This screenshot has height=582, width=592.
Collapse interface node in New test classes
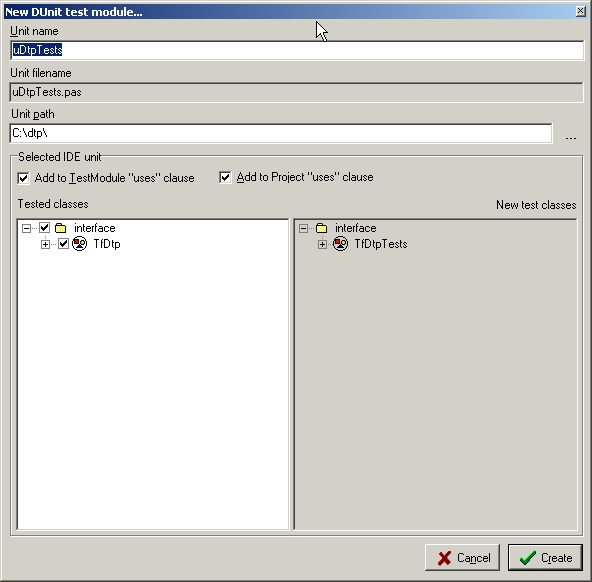[303, 228]
